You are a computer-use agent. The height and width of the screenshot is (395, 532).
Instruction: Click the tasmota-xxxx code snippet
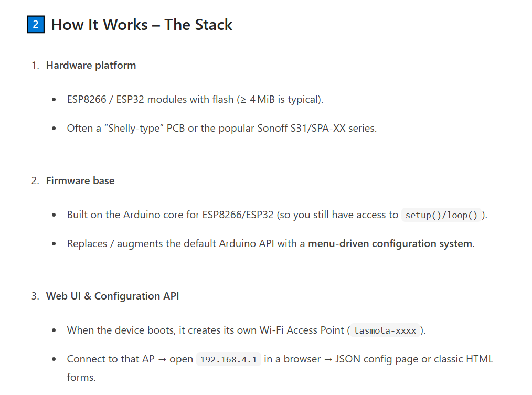(x=385, y=330)
